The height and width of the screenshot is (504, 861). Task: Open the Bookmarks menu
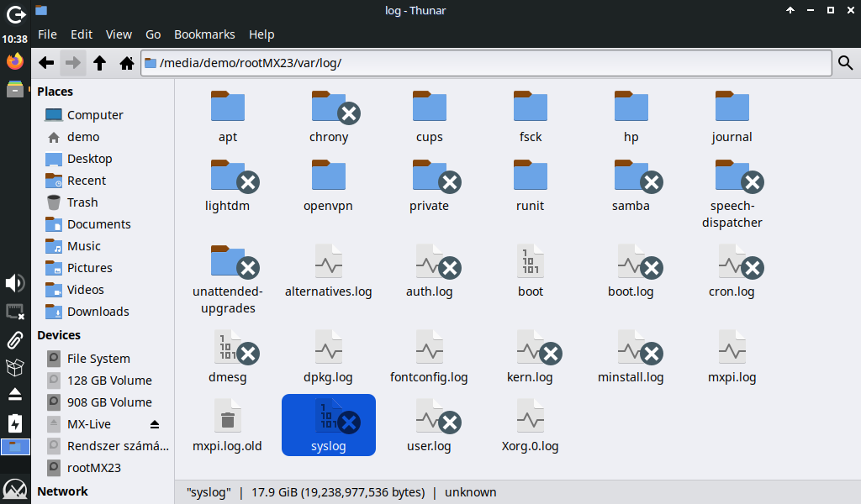tap(204, 34)
